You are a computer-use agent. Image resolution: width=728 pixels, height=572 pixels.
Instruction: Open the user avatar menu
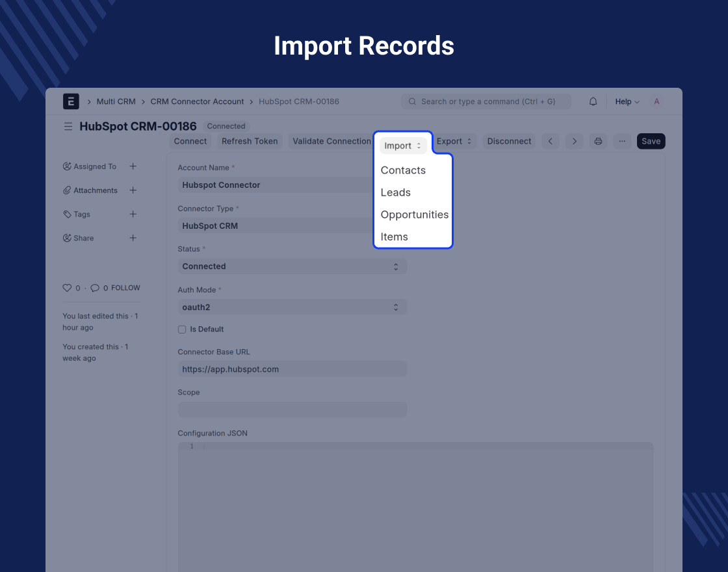[656, 101]
